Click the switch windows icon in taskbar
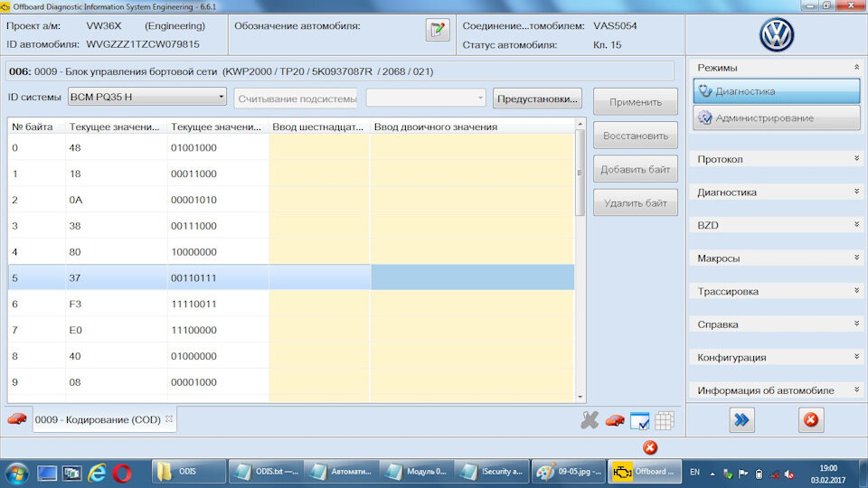The width and height of the screenshot is (868, 488). (72, 473)
